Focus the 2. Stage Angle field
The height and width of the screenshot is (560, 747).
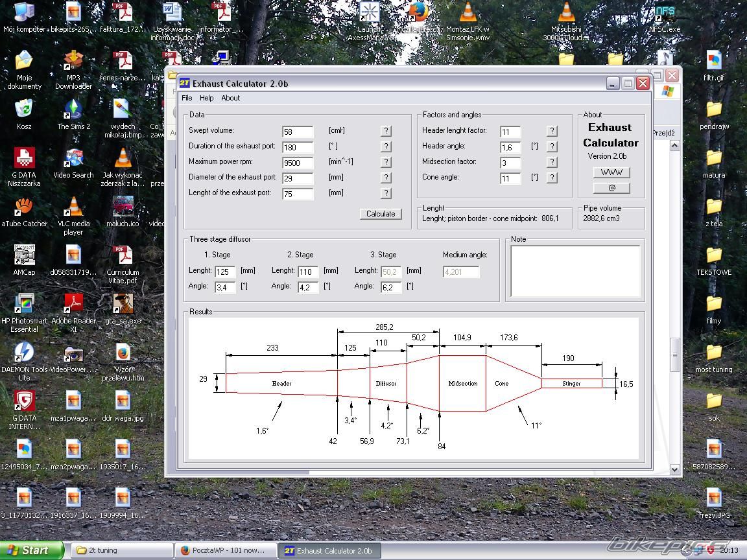click(308, 288)
